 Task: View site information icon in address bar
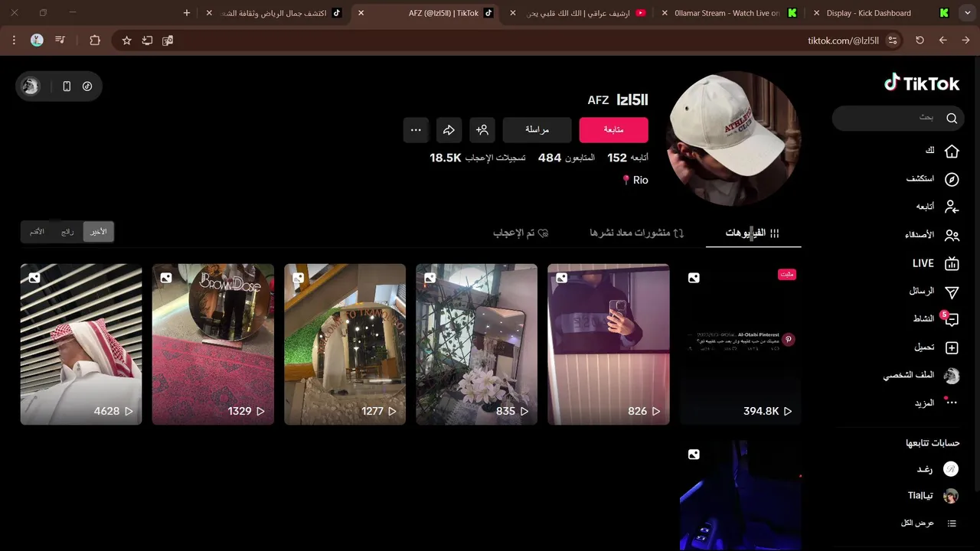point(892,41)
